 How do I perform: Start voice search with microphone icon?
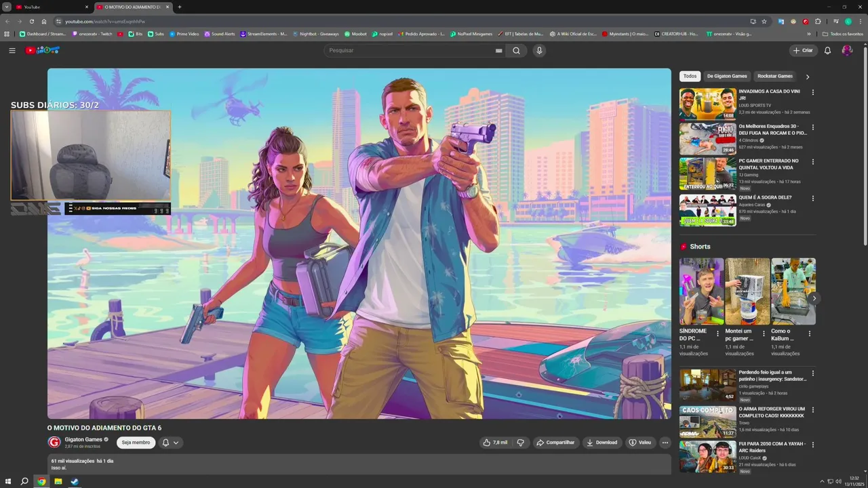coord(539,50)
